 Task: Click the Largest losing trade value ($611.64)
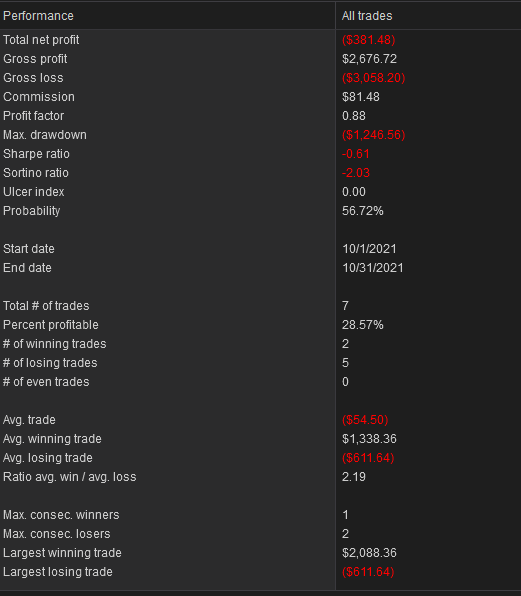click(368, 572)
